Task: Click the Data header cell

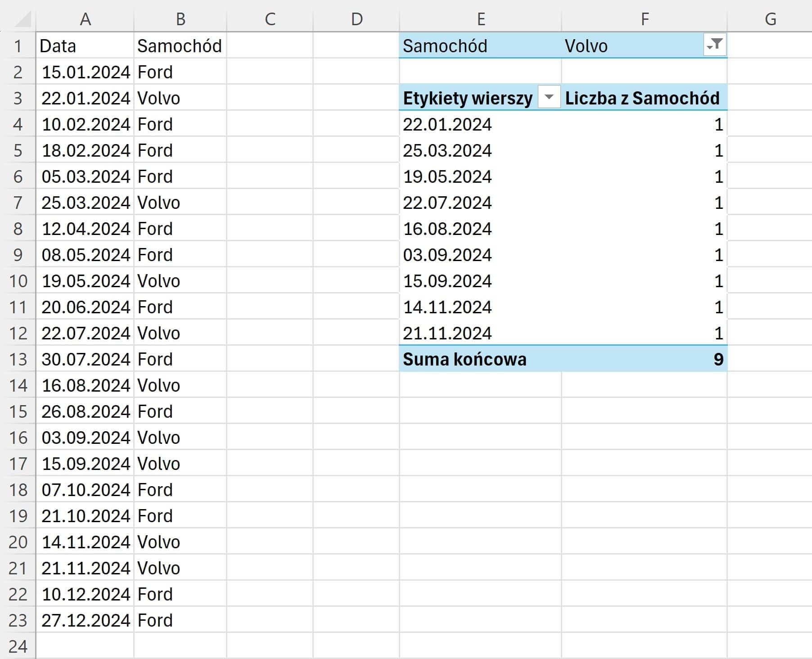Action: 85,46
